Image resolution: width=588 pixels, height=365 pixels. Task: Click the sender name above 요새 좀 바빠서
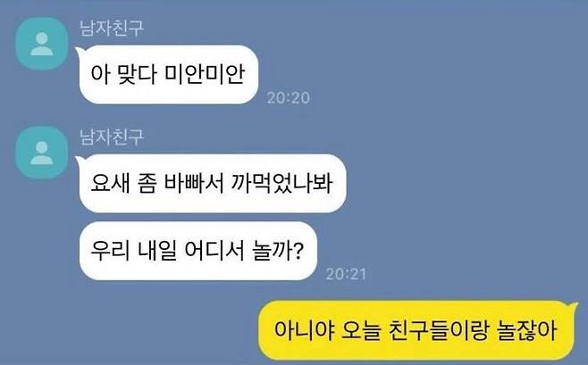pyautogui.click(x=112, y=137)
